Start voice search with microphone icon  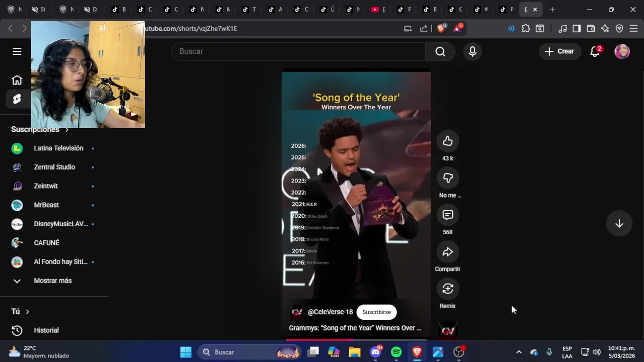[472, 51]
